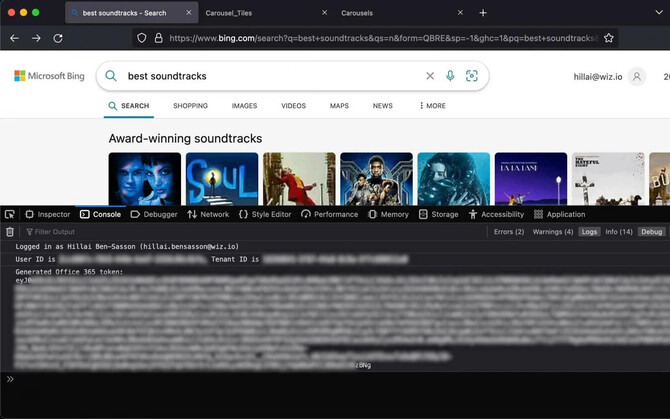Click the console command input prompt
This screenshot has height=419, width=670.
[x=335, y=379]
